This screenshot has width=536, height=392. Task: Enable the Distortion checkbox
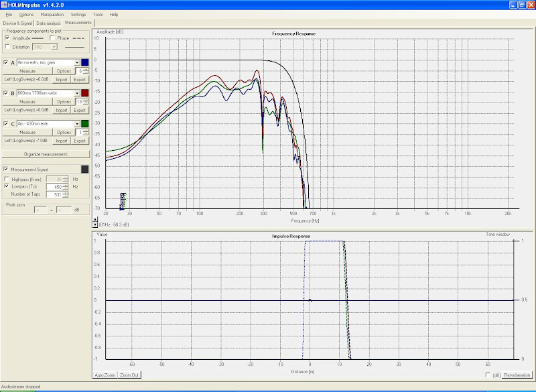pyautogui.click(x=7, y=47)
